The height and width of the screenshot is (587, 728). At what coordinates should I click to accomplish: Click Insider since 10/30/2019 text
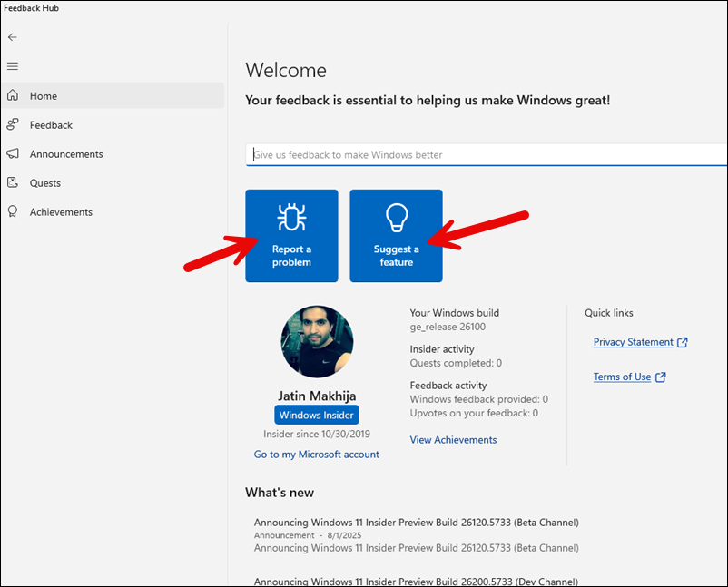pyautogui.click(x=317, y=434)
